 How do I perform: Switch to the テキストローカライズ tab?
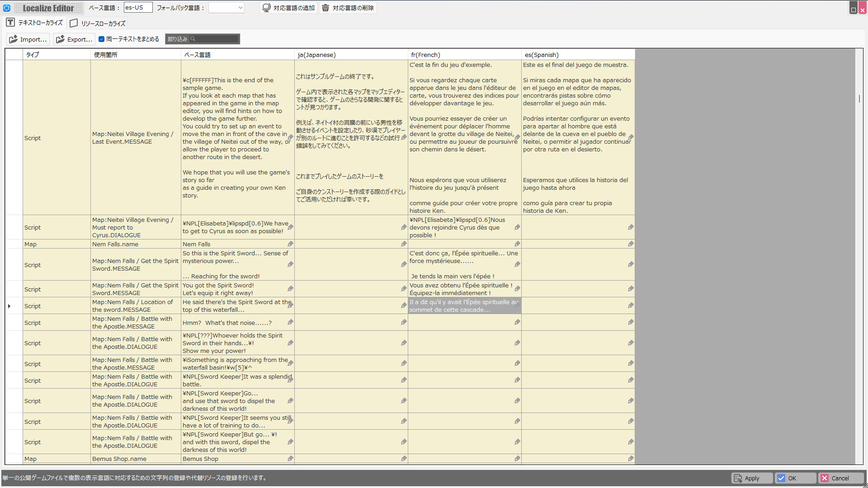click(40, 23)
